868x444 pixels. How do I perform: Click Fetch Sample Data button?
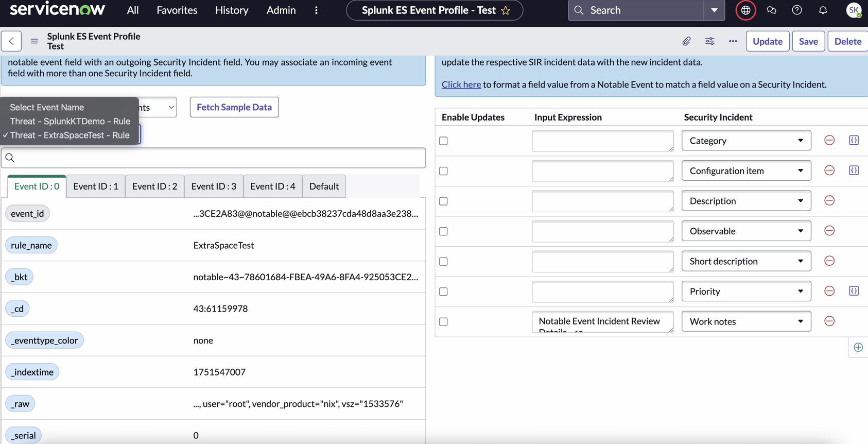pyautogui.click(x=234, y=107)
